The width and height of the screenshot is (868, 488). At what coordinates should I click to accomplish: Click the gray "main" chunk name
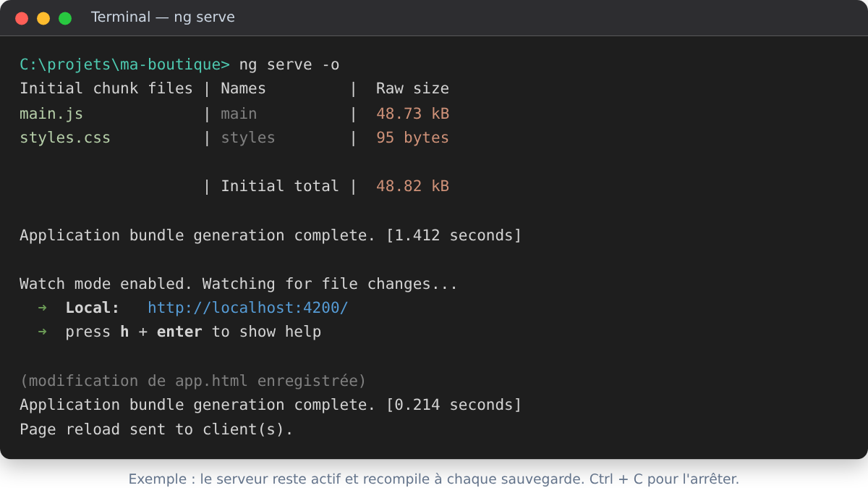[239, 114]
